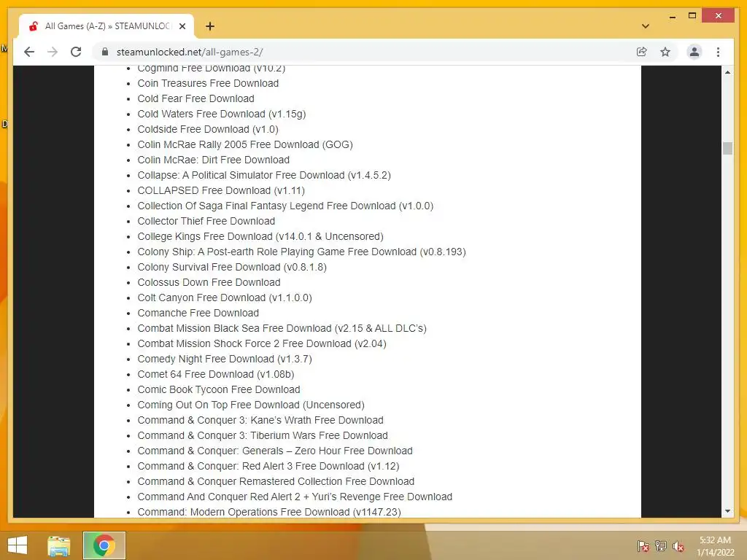747x560 pixels.
Task: Click the network tray icon
Action: point(661,546)
